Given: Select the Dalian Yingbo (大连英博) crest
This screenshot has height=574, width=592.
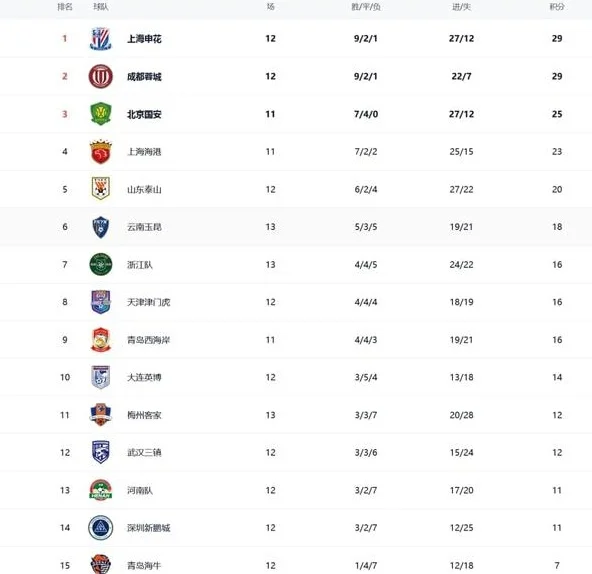Looking at the screenshot, I should coord(100,377).
